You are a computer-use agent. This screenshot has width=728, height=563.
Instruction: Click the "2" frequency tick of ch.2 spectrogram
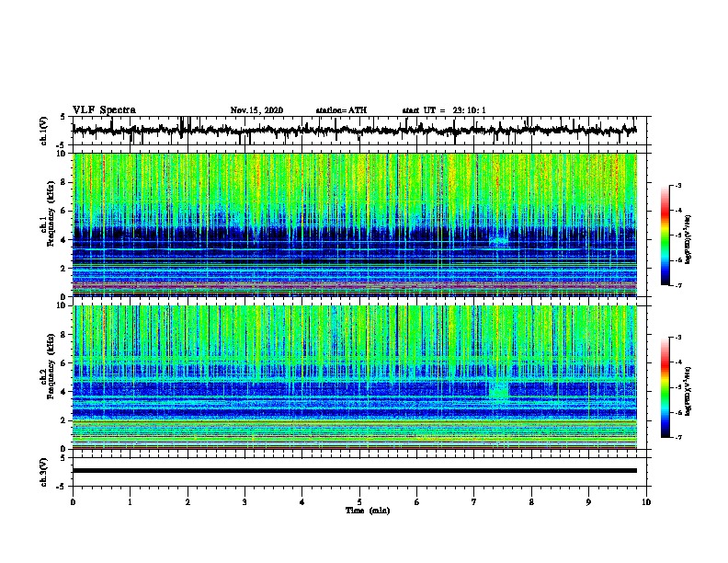64,420
